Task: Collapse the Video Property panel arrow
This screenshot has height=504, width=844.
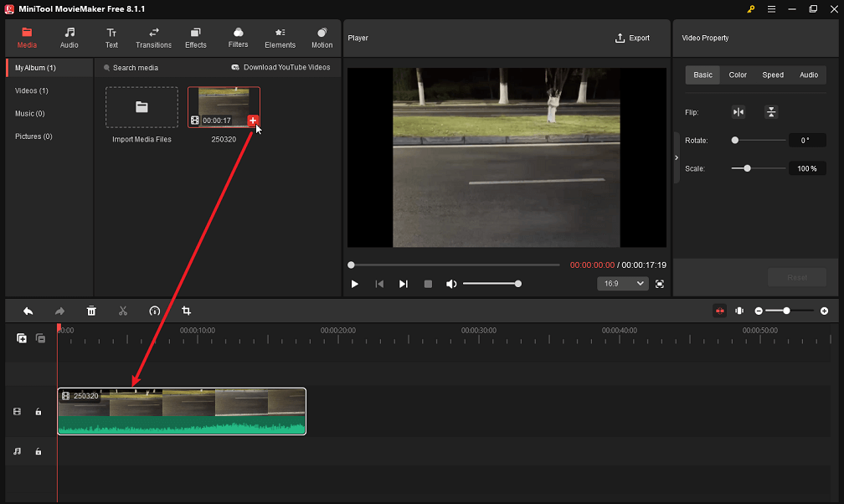Action: 677,157
